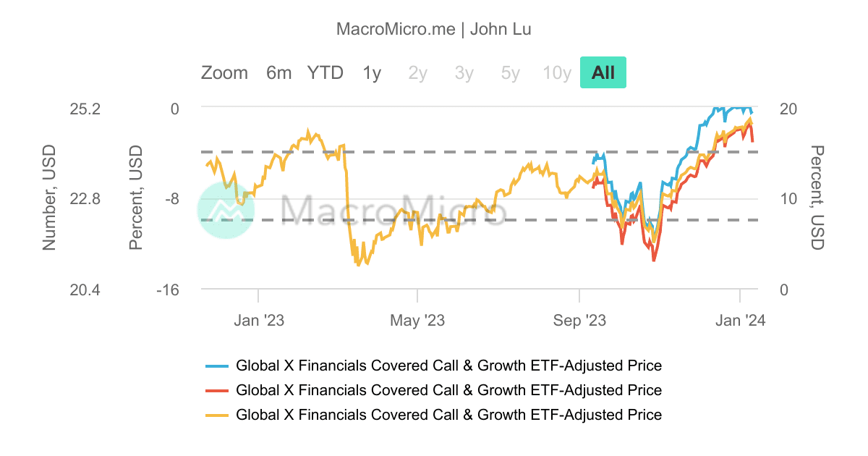Image resolution: width=868 pixels, height=456 pixels.
Task: Click the MacroMicro watermark logo icon
Action: click(x=227, y=211)
